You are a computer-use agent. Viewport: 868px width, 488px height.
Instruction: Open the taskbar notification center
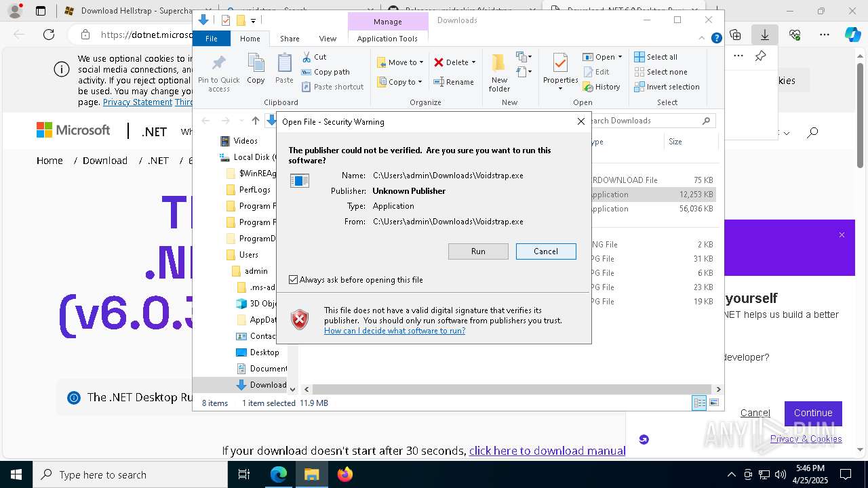point(846,474)
